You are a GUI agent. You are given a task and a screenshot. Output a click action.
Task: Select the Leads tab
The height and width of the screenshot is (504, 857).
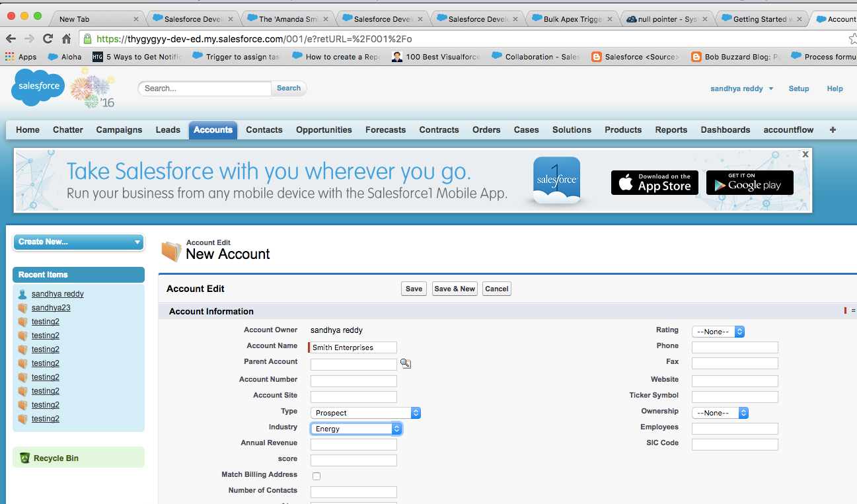tap(168, 130)
